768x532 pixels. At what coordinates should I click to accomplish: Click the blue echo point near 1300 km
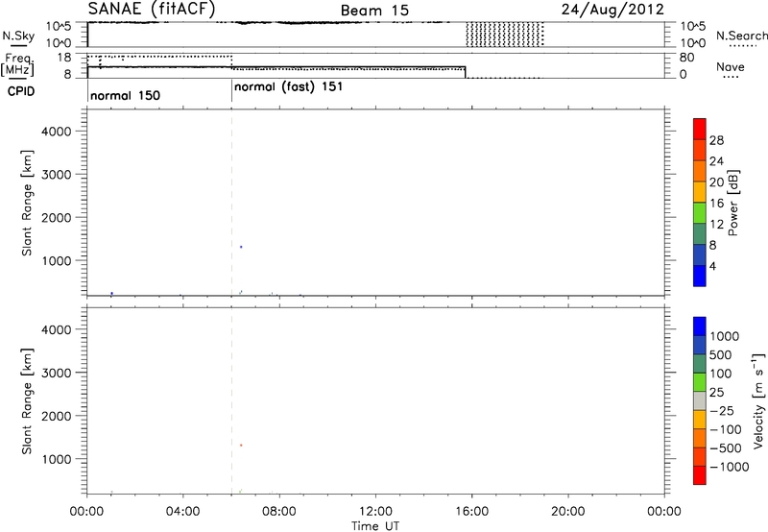click(241, 247)
